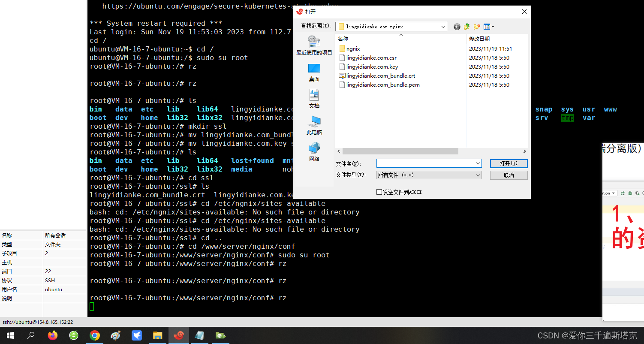Go up one folder level

pos(466,27)
